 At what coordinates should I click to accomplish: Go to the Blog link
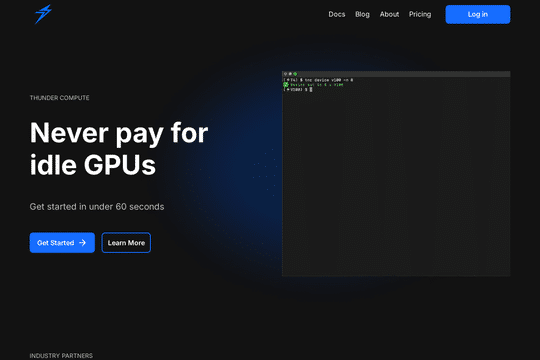pyautogui.click(x=362, y=14)
